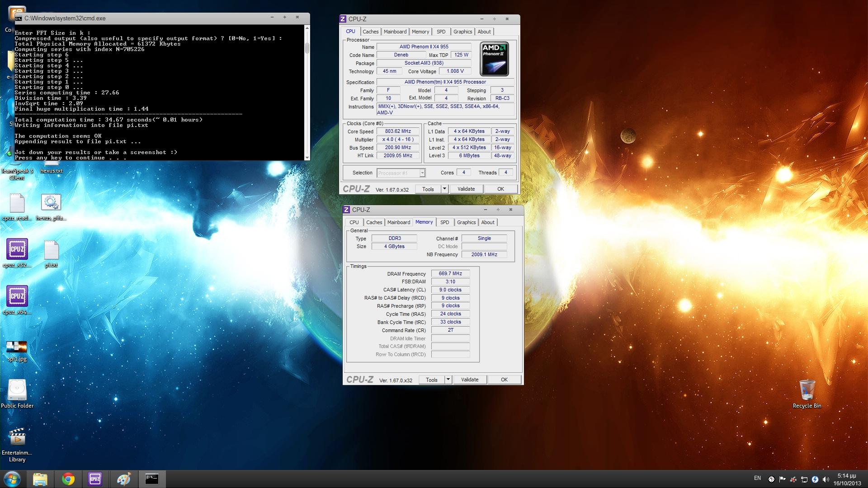This screenshot has height=488, width=868.
Task: Click the cmd taskbar button
Action: pos(151,479)
